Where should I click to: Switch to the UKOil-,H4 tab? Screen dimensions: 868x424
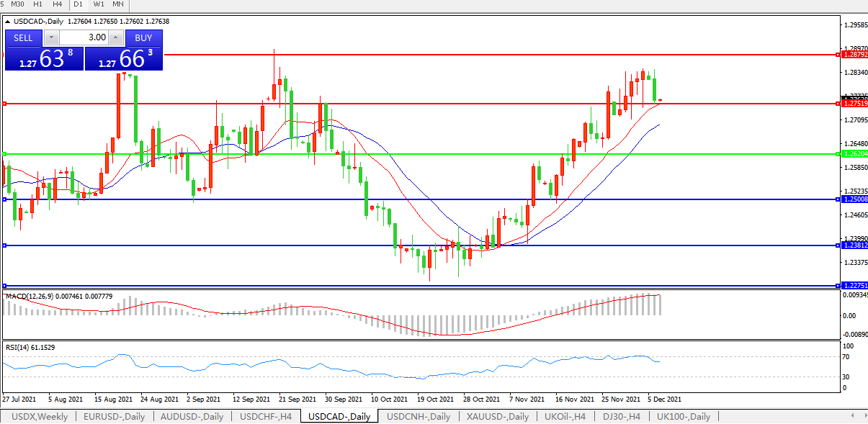[565, 416]
